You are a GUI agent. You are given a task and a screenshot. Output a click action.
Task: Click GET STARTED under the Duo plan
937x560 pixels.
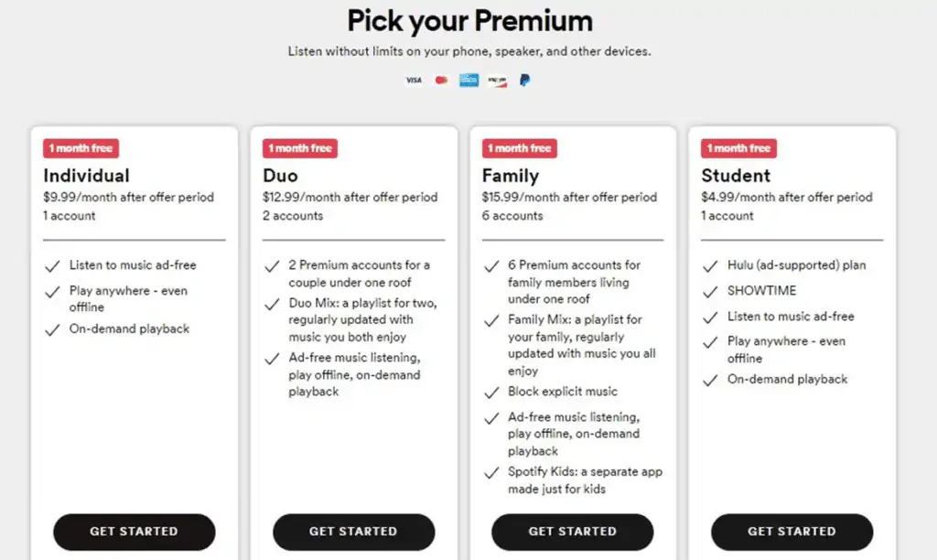coord(353,532)
